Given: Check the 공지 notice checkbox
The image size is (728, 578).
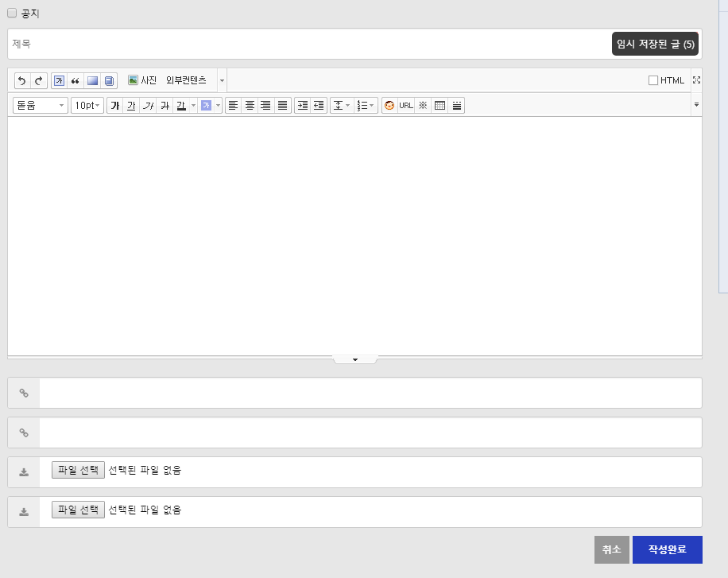Looking at the screenshot, I should point(12,13).
